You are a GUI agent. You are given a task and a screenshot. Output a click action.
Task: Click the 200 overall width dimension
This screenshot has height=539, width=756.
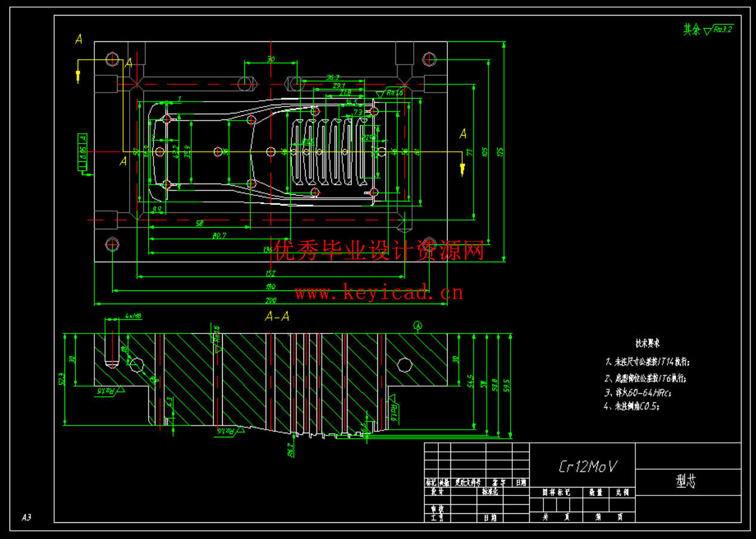click(x=271, y=301)
